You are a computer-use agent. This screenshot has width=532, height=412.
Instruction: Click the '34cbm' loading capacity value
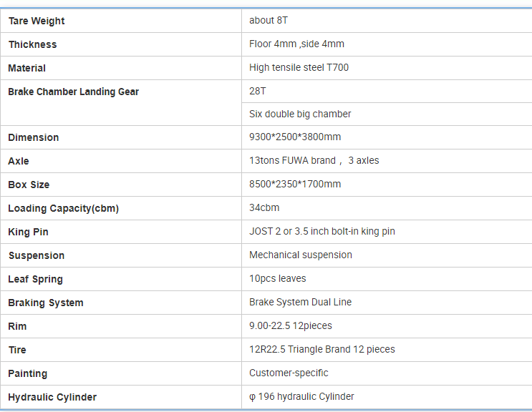tap(264, 207)
